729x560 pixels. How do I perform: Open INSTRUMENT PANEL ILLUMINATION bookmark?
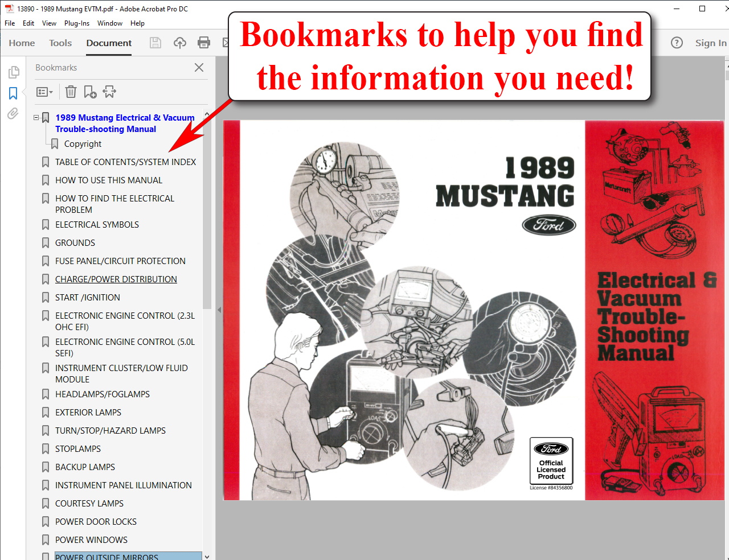(124, 485)
